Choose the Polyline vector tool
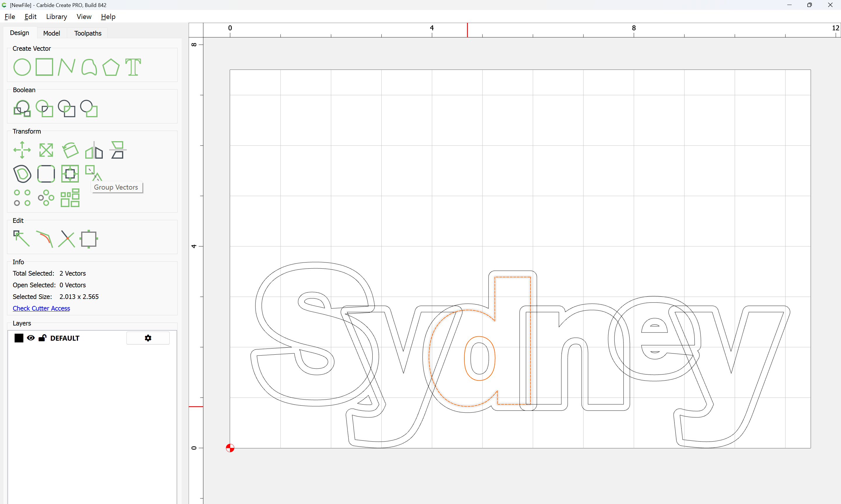This screenshot has height=504, width=841. [66, 67]
